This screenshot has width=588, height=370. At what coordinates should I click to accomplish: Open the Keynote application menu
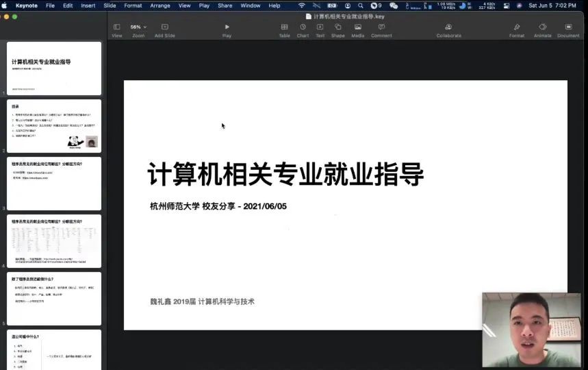(x=27, y=5)
